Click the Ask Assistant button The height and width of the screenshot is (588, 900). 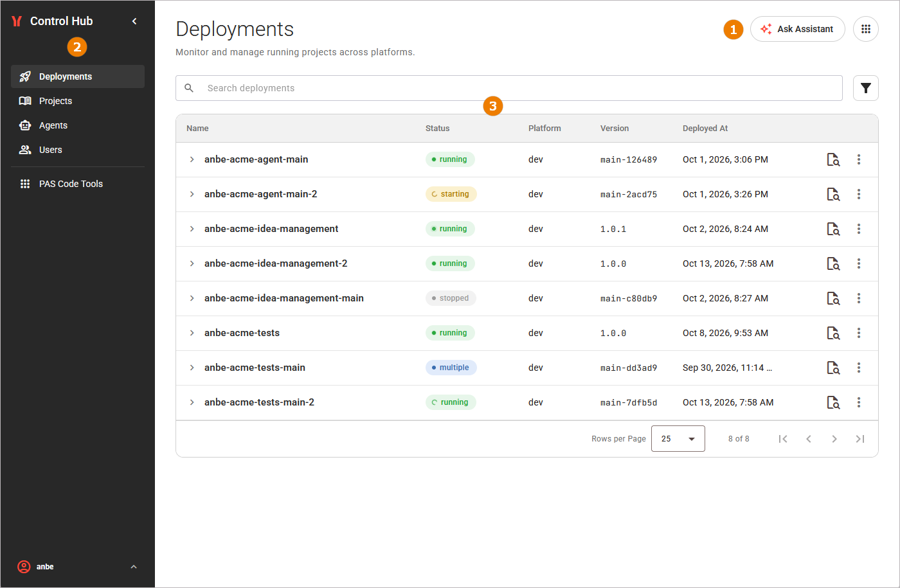tap(798, 29)
